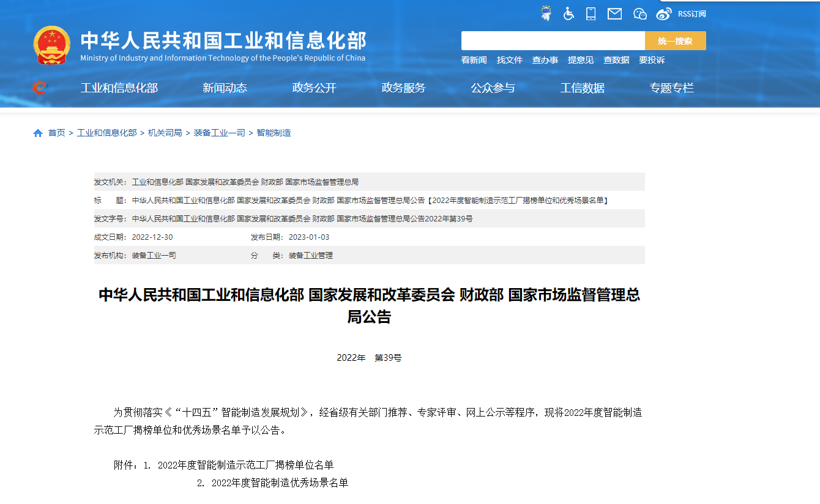
Task: Click the home icon in the breadcrumb
Action: coord(37,132)
